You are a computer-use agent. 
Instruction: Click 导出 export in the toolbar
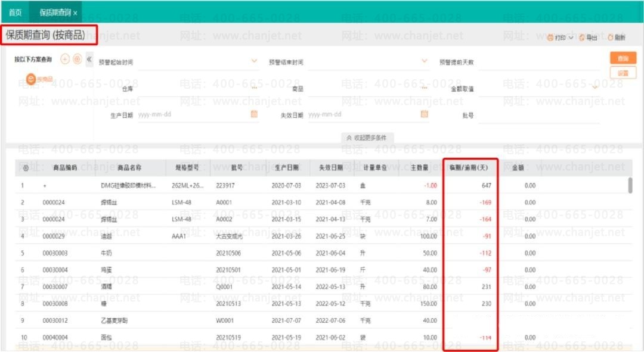click(588, 38)
